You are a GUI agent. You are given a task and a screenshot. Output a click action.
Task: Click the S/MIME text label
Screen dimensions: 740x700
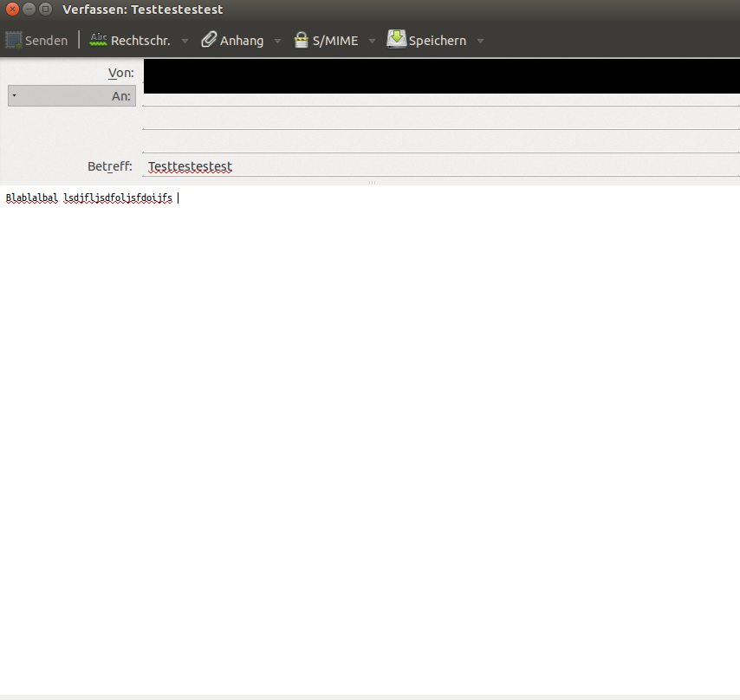pyautogui.click(x=335, y=41)
